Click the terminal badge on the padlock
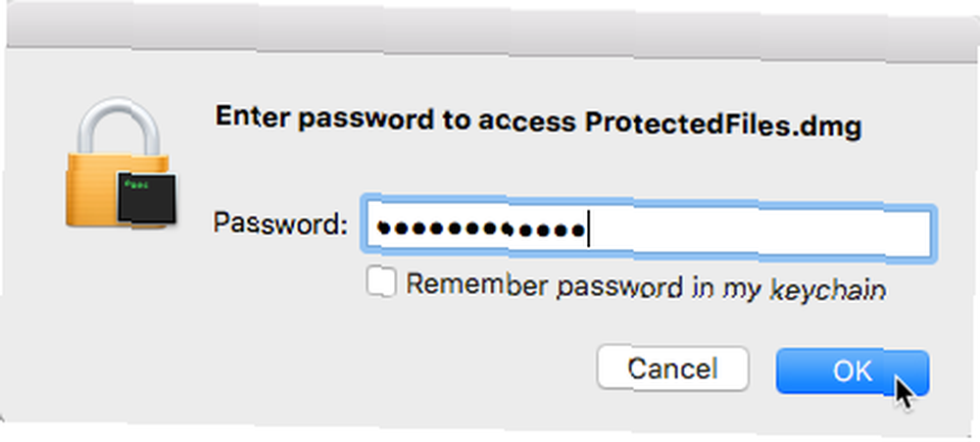The width and height of the screenshot is (980, 442). click(x=147, y=198)
